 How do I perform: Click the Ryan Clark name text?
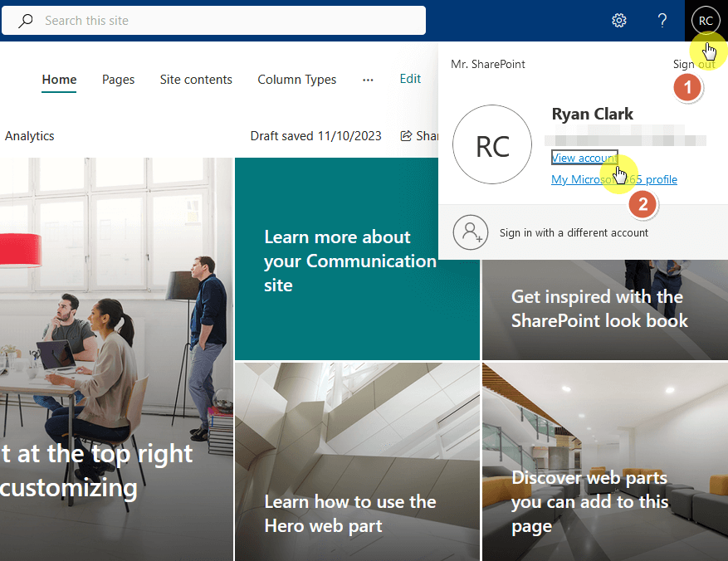click(592, 114)
